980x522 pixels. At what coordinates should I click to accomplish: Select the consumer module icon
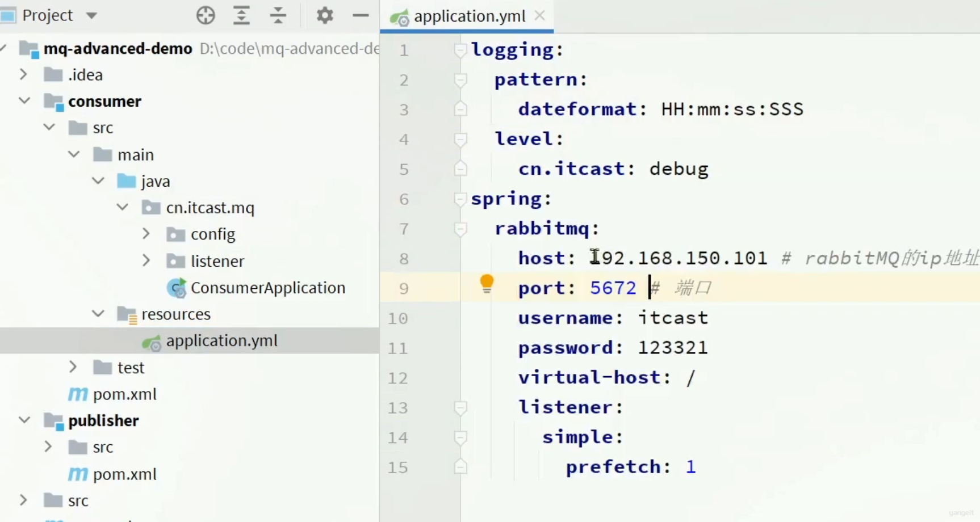(53, 102)
